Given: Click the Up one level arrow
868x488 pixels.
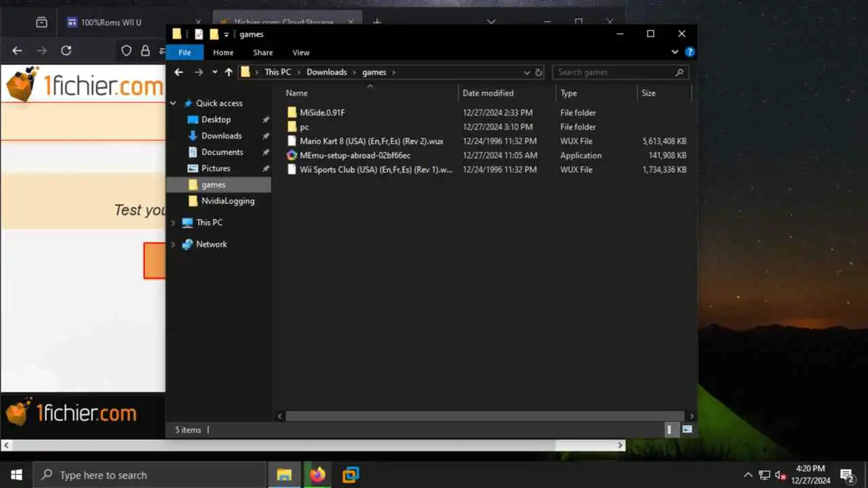Looking at the screenshot, I should click(x=229, y=72).
